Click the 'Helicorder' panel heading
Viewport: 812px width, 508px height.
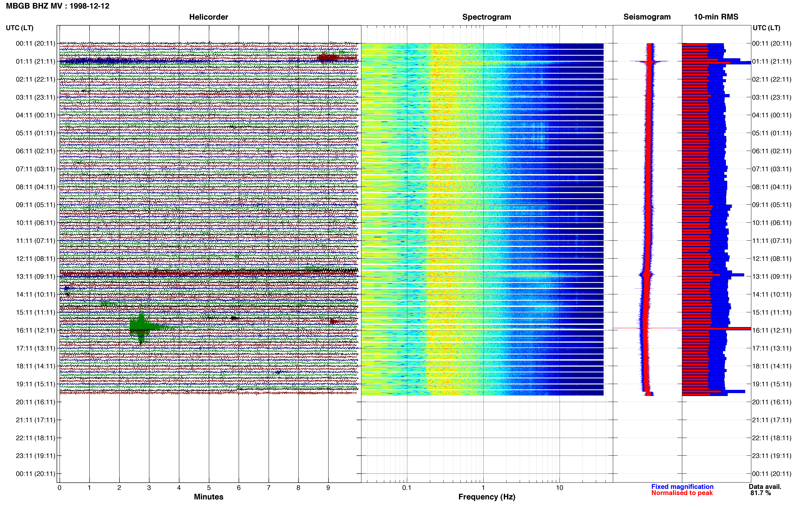tap(209, 17)
